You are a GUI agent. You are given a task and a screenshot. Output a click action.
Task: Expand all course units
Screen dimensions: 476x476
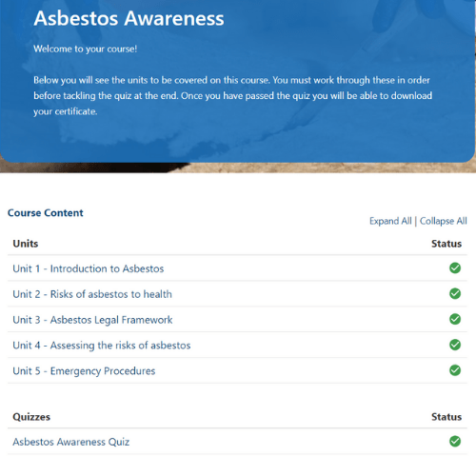point(390,221)
